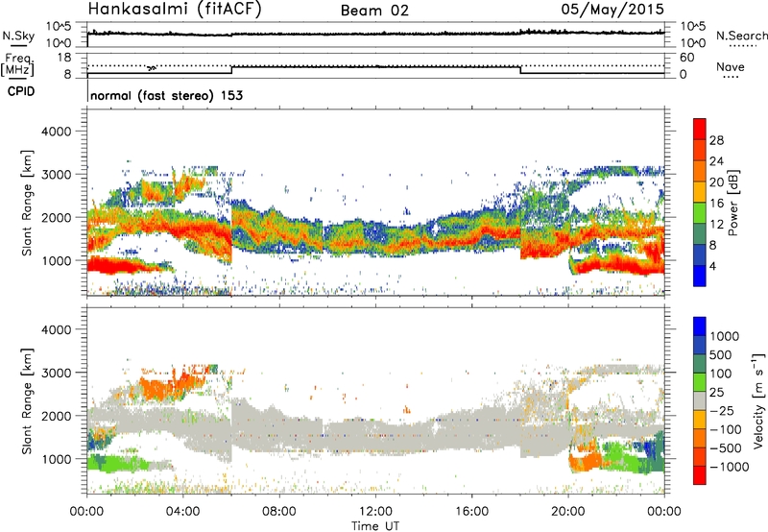Click the 'Power [dB]' colorbar label
This screenshot has width=768, height=532.
[732, 203]
